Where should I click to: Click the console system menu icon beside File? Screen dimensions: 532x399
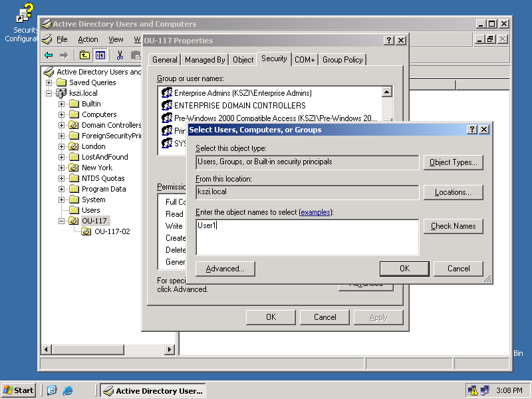click(x=47, y=39)
